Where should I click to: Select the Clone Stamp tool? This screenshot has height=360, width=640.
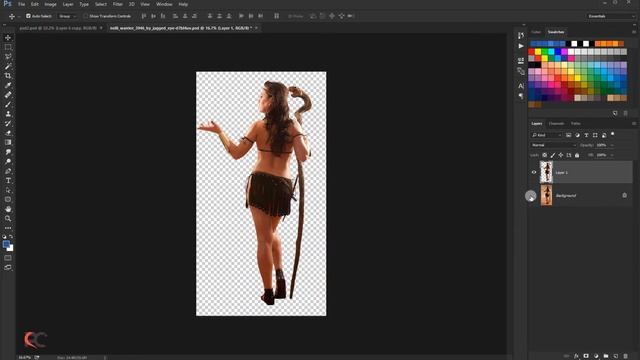(8, 114)
